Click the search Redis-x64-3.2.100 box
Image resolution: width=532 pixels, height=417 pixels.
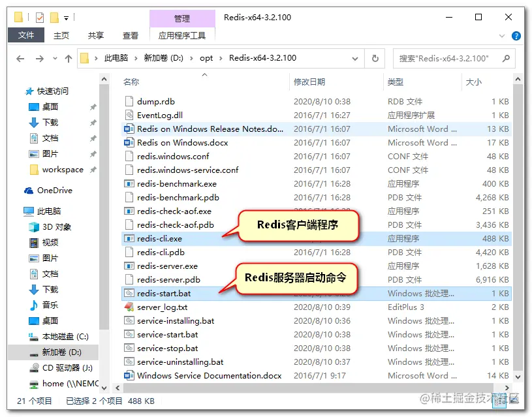[x=454, y=58]
